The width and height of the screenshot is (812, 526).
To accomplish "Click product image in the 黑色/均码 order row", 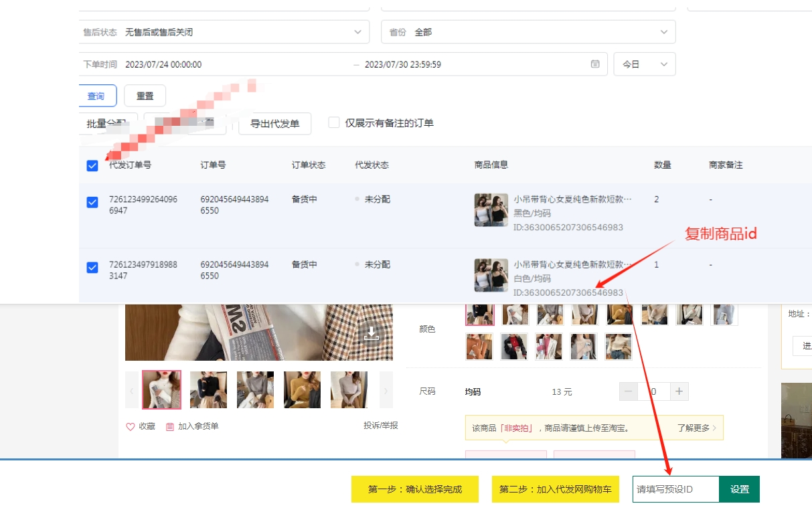I will click(x=491, y=210).
